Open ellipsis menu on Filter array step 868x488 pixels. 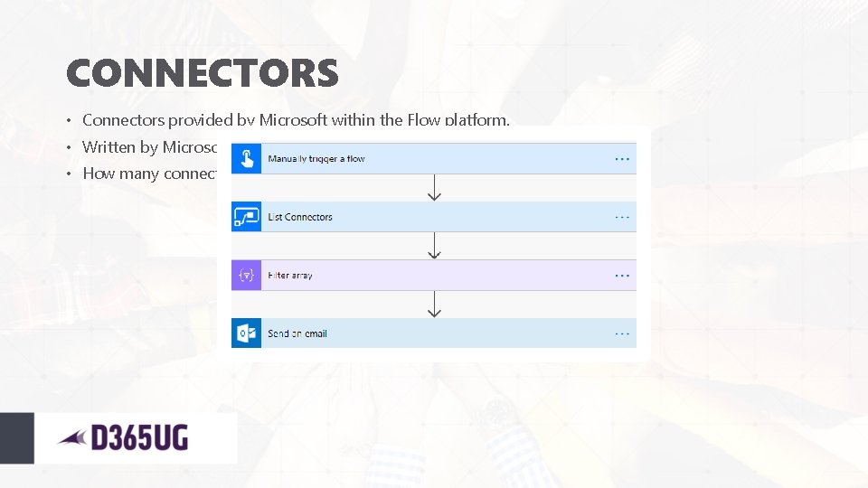coord(622,275)
